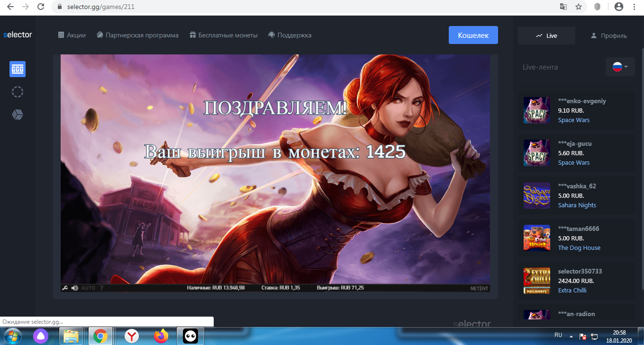
Task: Open the dashed circle roulette section
Action: coord(18,92)
